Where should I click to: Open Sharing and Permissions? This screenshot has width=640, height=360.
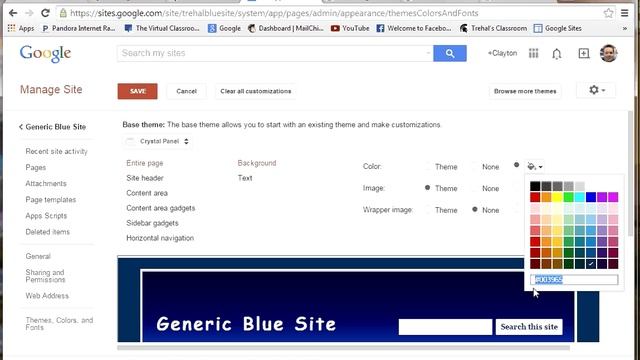point(45,276)
